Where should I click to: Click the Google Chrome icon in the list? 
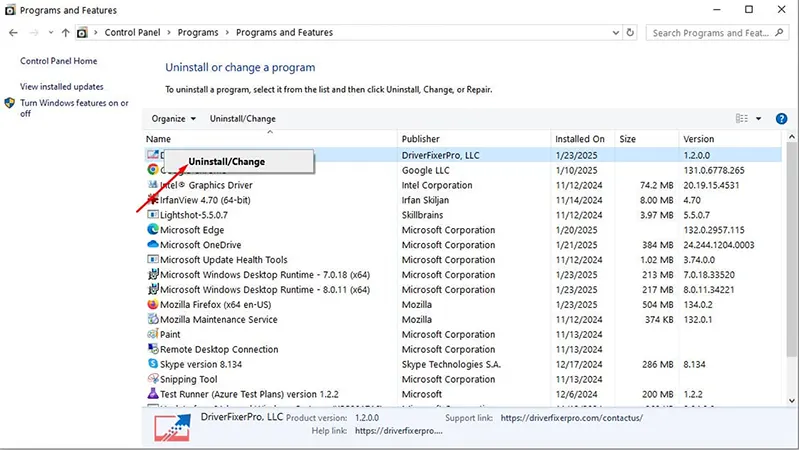152,170
